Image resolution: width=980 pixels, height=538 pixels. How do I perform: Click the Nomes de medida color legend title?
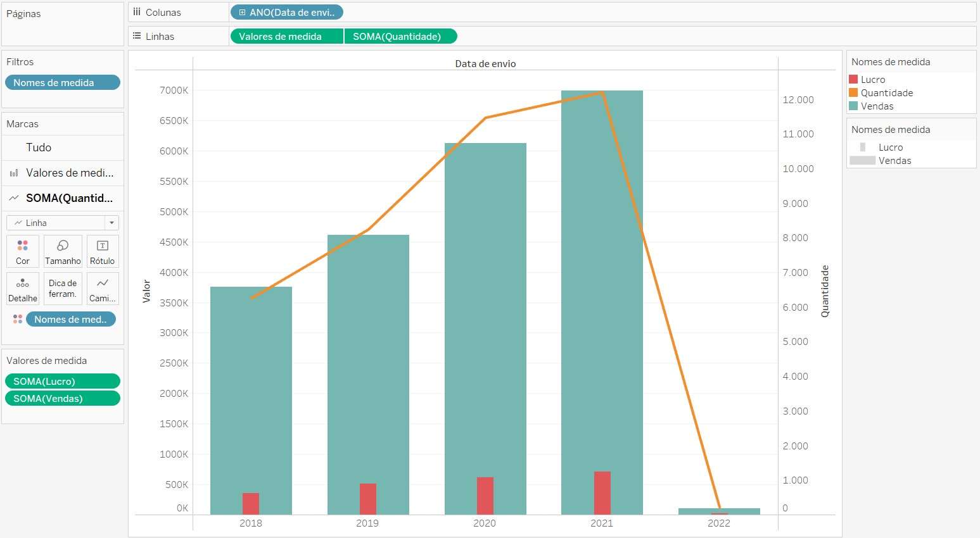(891, 62)
